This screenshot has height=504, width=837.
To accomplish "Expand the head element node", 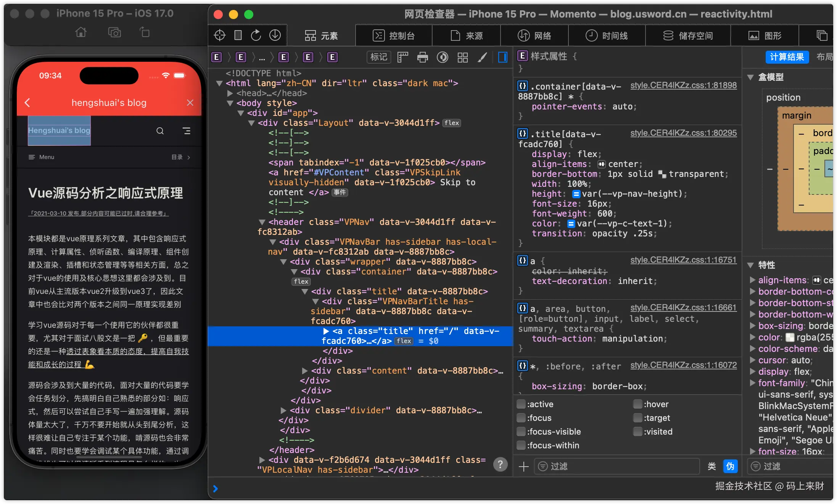I will pos(230,93).
